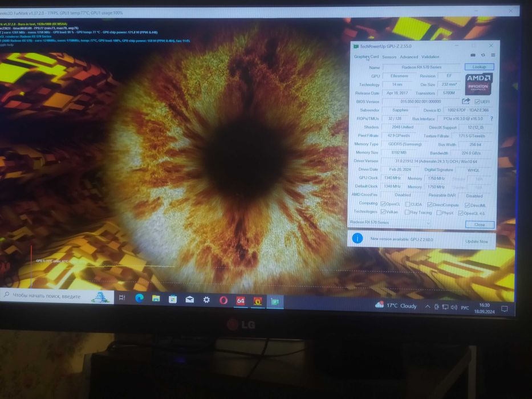The width and height of the screenshot is (532, 399).
Task: Toggle the CUDA checkbox
Action: pyautogui.click(x=408, y=204)
